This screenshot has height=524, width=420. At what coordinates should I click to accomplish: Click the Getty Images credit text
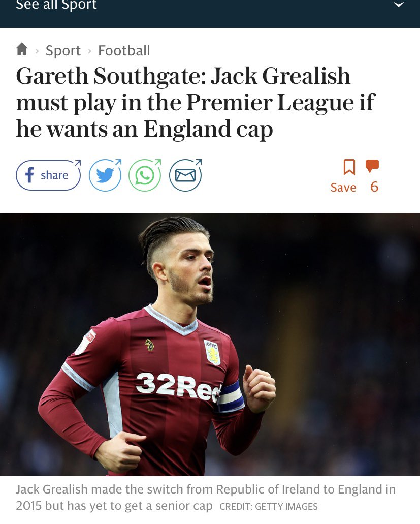[269, 507]
